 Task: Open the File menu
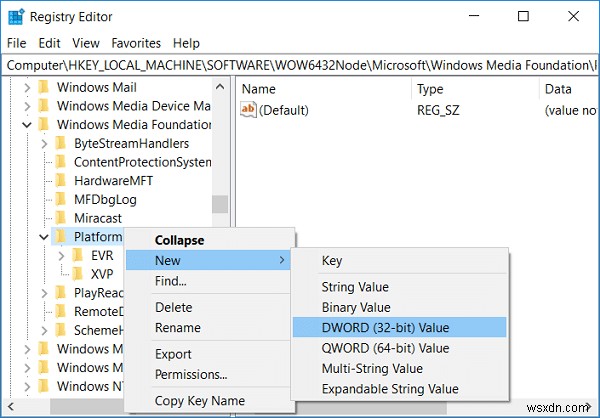click(16, 43)
